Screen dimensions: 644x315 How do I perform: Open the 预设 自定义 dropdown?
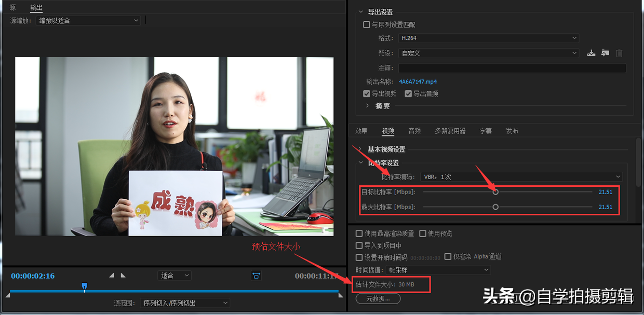click(x=488, y=52)
